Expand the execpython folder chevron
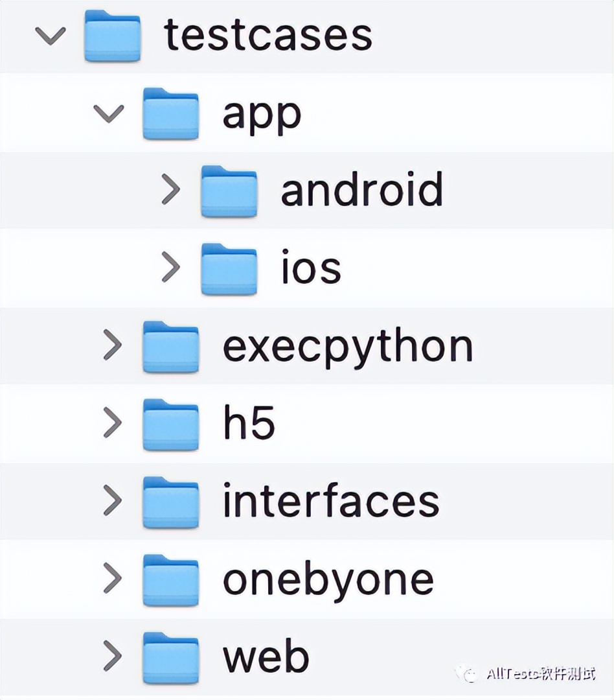The height and width of the screenshot is (700, 614). point(112,345)
